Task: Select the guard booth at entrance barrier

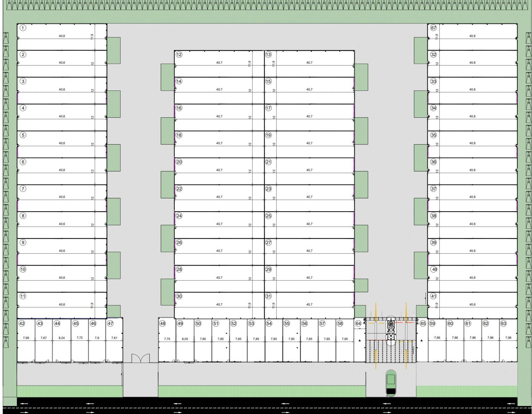Action: (391, 330)
